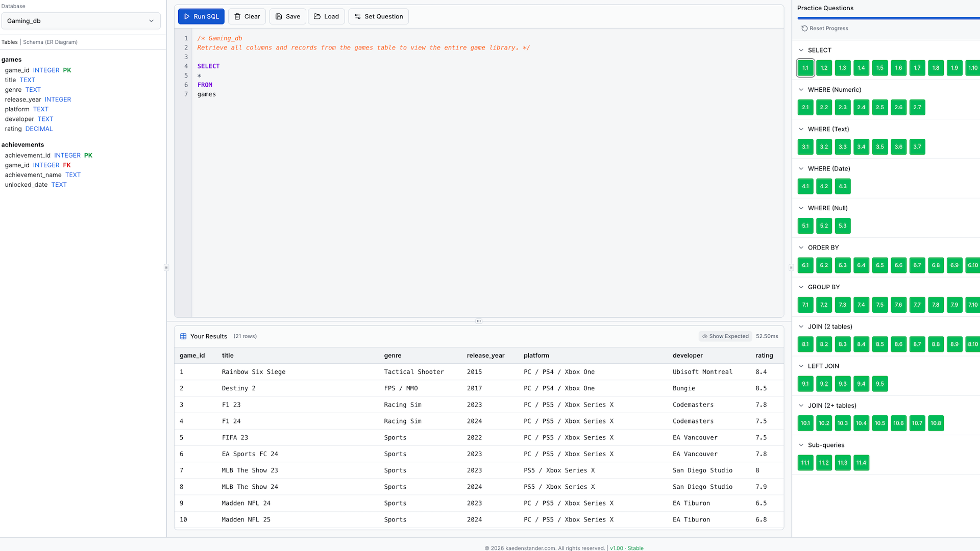Click the platform column header
The height and width of the screenshot is (551, 980).
coord(536,356)
